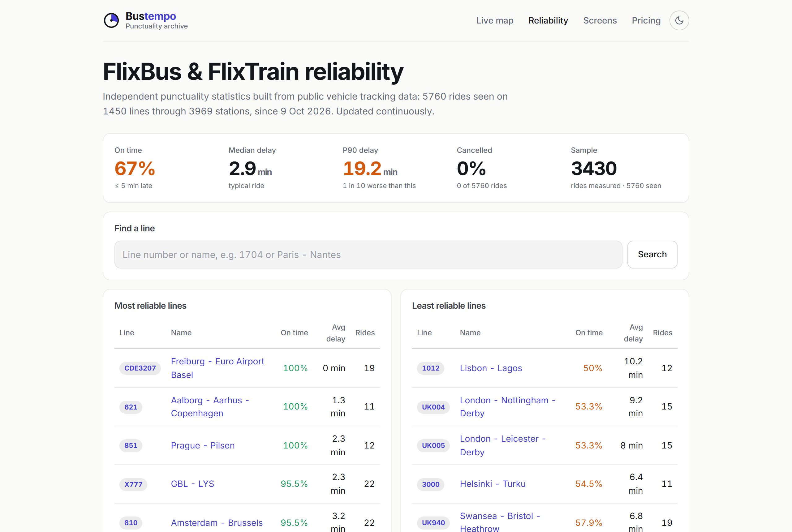This screenshot has width=792, height=532.
Task: Open the Aalborg - Aarhus - Copenhagen line
Action: (210, 407)
